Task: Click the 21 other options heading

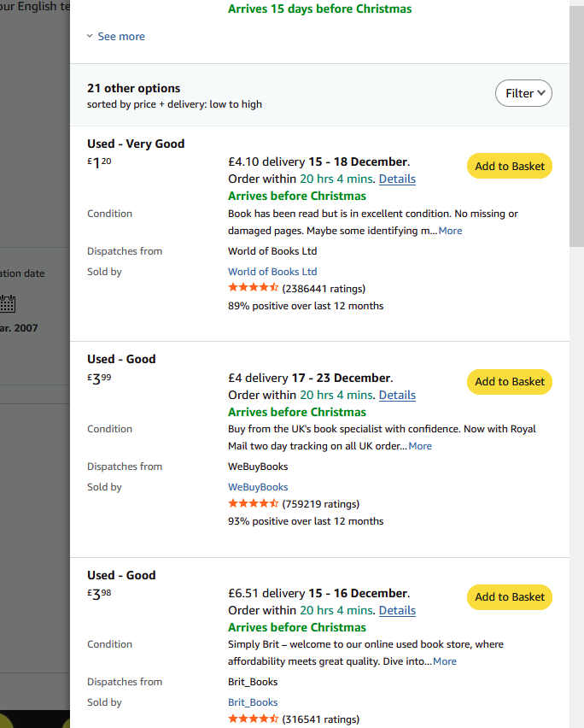Action: click(x=134, y=88)
